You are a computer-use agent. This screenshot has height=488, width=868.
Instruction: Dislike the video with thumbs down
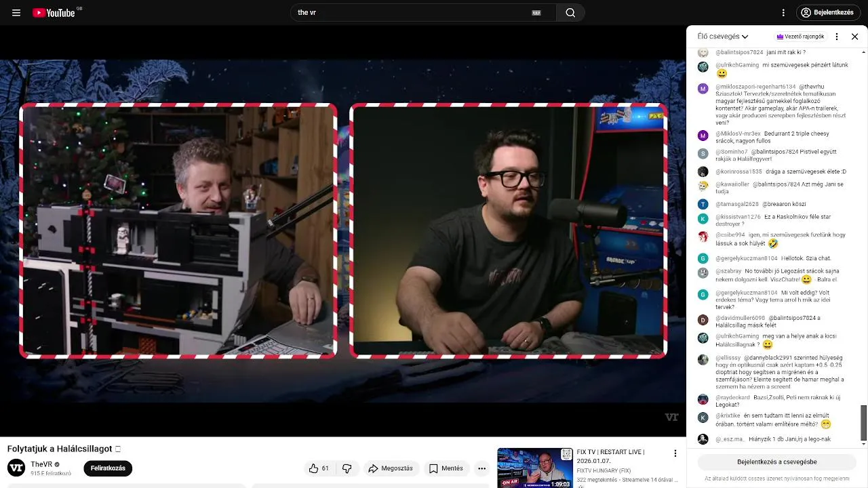click(347, 468)
